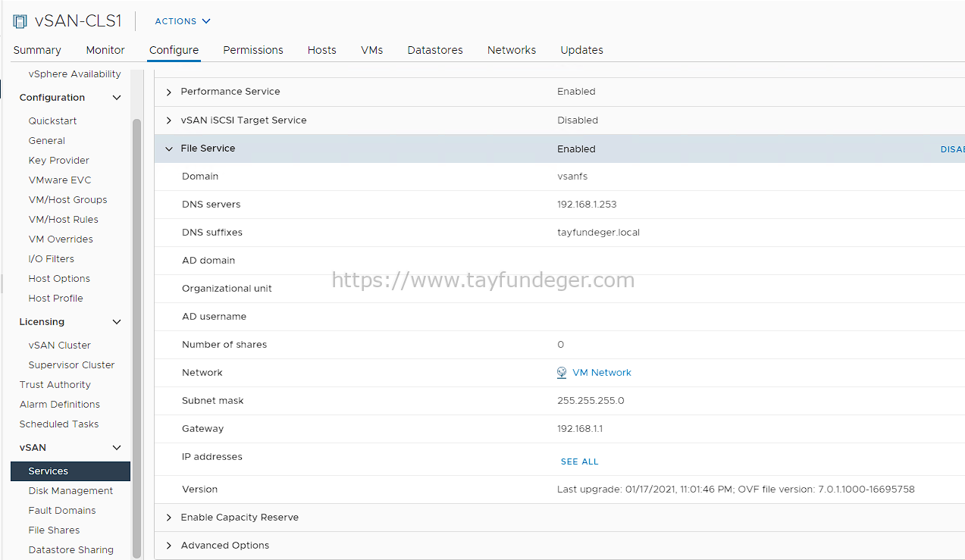Go to the Hosts tab
Viewport: 965px width, 560px height.
(322, 50)
